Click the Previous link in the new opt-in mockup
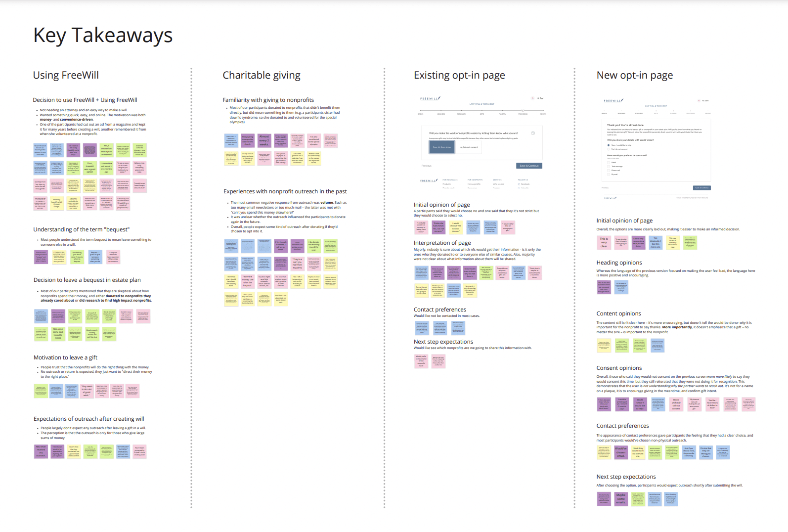The image size is (788, 532). (x=605, y=188)
